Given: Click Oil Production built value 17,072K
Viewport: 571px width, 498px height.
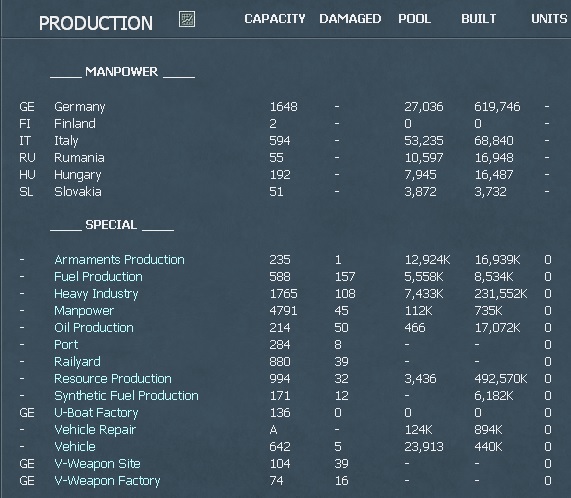Looking at the screenshot, I should [x=497, y=328].
